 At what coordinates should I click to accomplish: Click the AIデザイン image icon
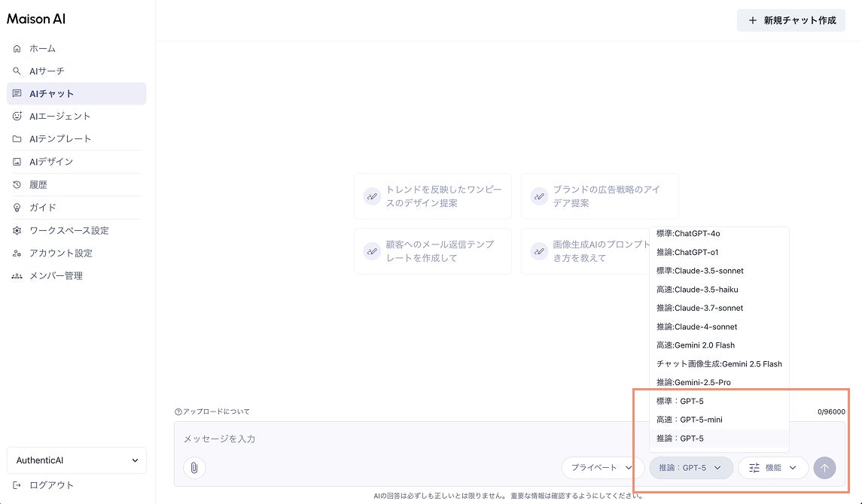click(x=17, y=162)
